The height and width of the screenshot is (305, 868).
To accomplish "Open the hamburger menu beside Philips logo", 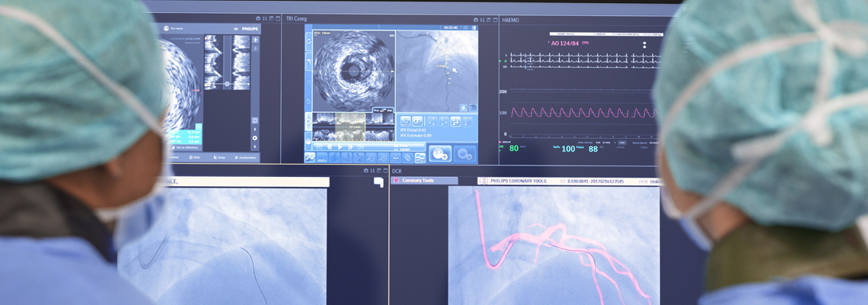I will click(x=236, y=28).
